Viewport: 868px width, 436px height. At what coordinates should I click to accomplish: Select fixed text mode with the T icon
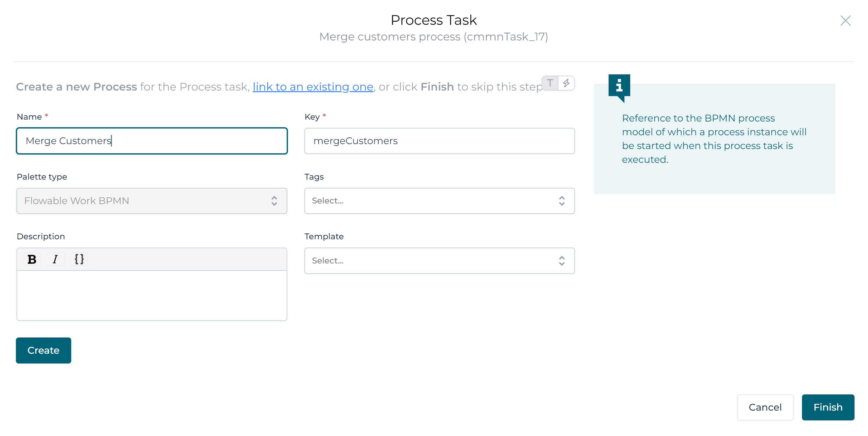pos(550,83)
